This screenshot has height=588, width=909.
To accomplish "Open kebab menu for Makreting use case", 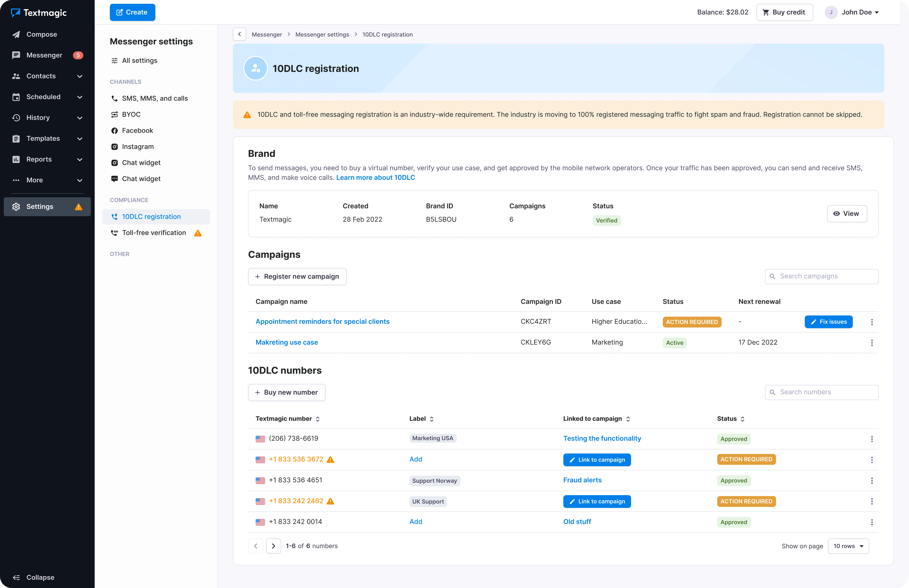I will [872, 343].
